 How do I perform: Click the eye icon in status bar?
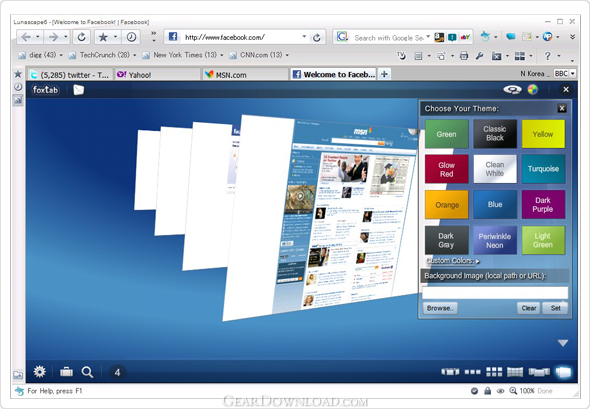500,391
